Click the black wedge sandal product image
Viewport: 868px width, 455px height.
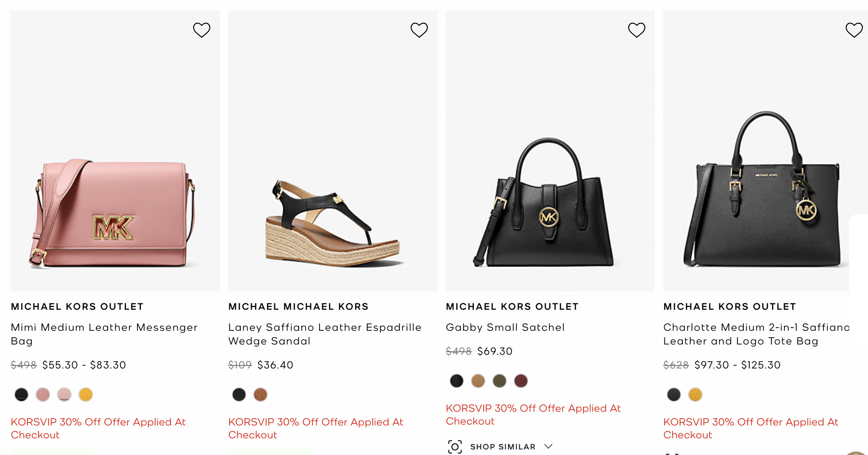tap(332, 223)
